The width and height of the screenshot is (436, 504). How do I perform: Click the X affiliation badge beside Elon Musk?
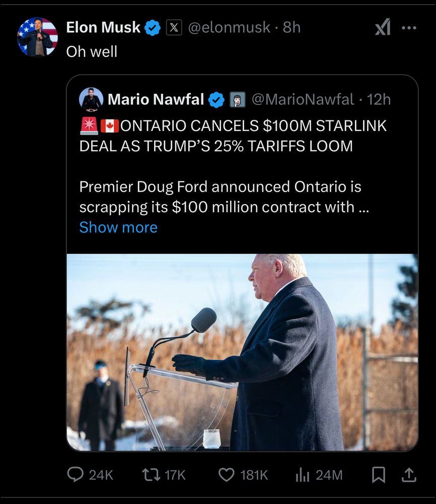pos(173,28)
